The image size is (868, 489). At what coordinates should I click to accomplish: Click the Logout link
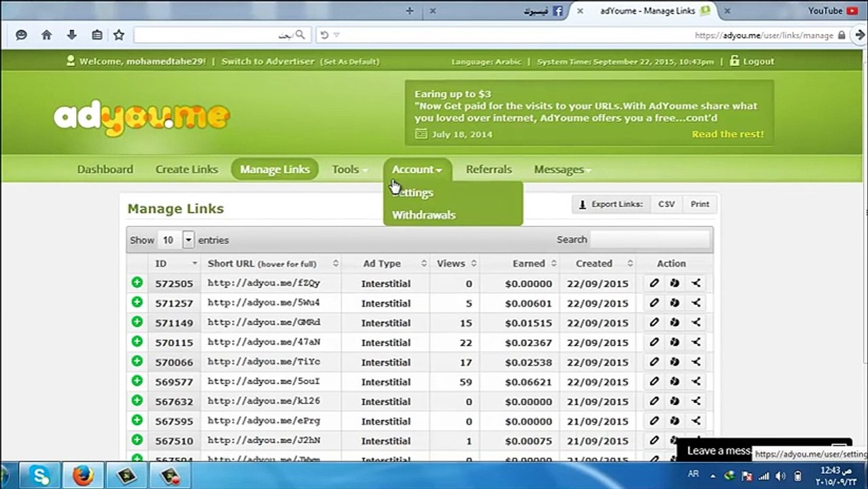(x=759, y=61)
